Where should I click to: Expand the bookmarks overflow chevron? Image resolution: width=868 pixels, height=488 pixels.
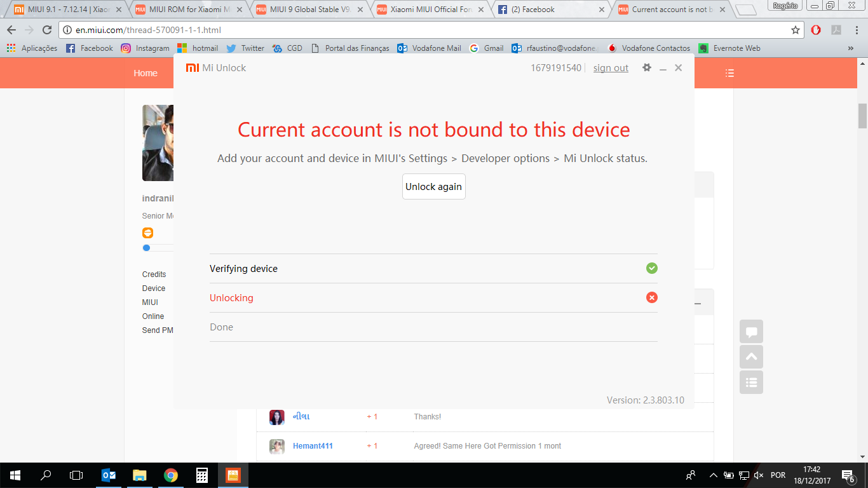[851, 48]
